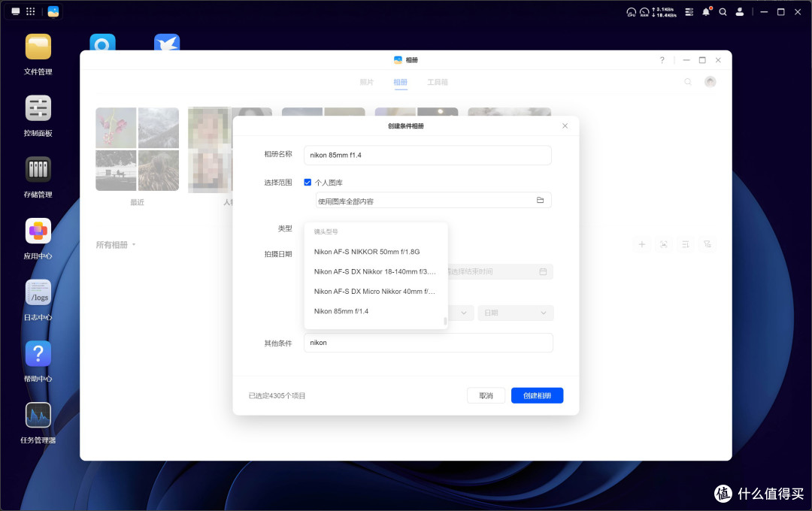Open the 文件管理 desktop icon
812x511 pixels.
tap(38, 47)
